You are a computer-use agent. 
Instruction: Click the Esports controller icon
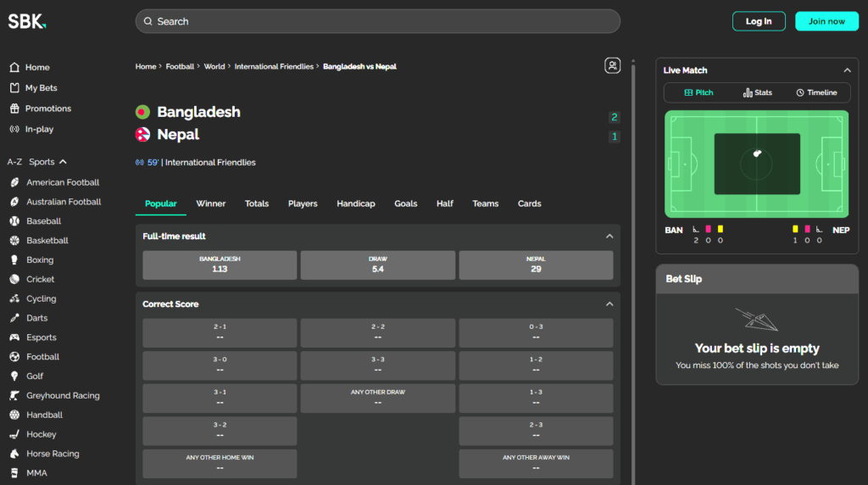[x=14, y=337]
